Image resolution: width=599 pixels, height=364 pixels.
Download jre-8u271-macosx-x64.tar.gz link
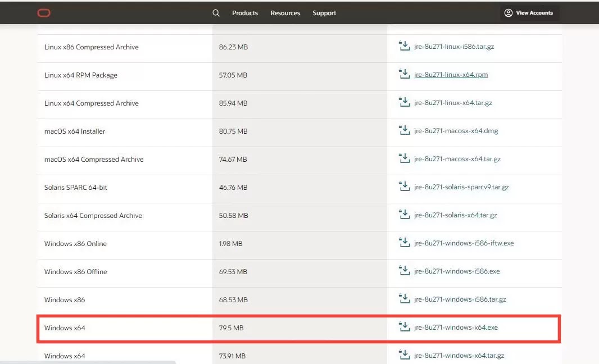pyautogui.click(x=457, y=159)
